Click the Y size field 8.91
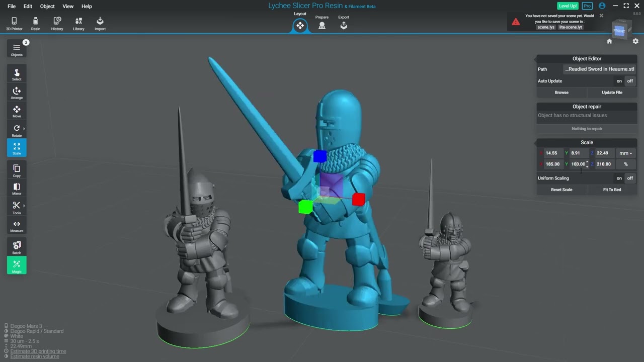This screenshot has height=362, width=644. pos(579,153)
